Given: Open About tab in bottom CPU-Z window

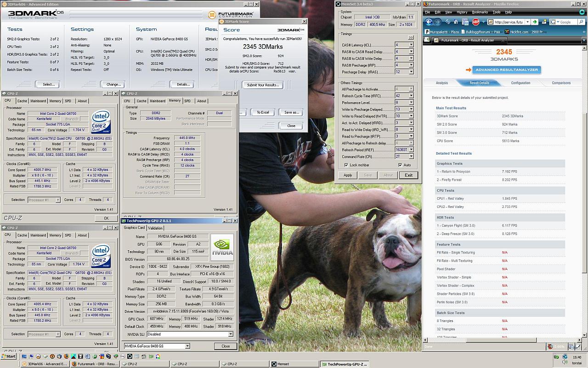Looking at the screenshot, I should coord(82,235).
